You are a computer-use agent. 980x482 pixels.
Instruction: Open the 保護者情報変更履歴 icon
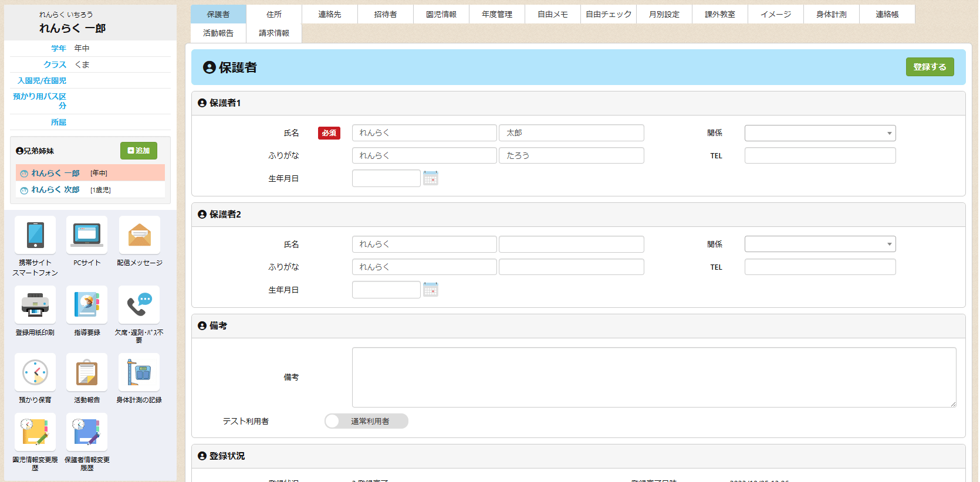click(x=87, y=432)
